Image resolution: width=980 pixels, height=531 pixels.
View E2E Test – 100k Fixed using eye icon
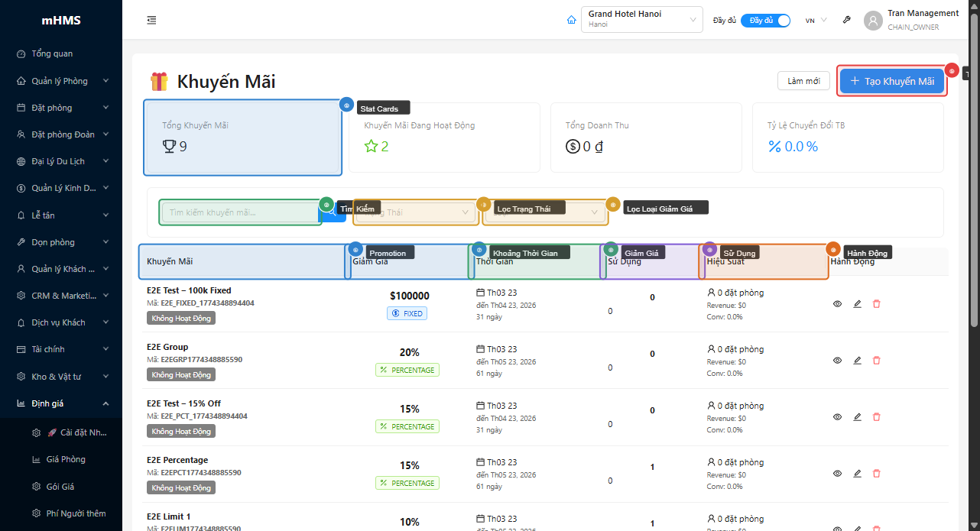point(837,304)
